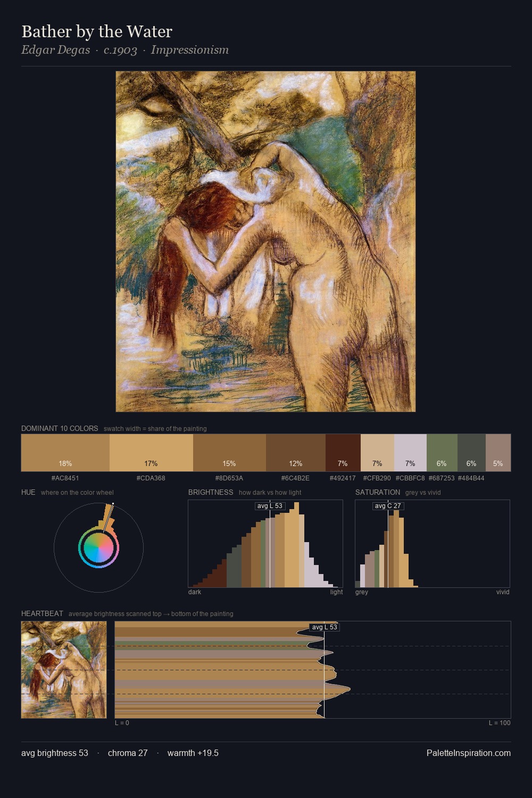Click 'how dark vs how light' caption
The width and height of the screenshot is (532, 798).
tap(270, 493)
